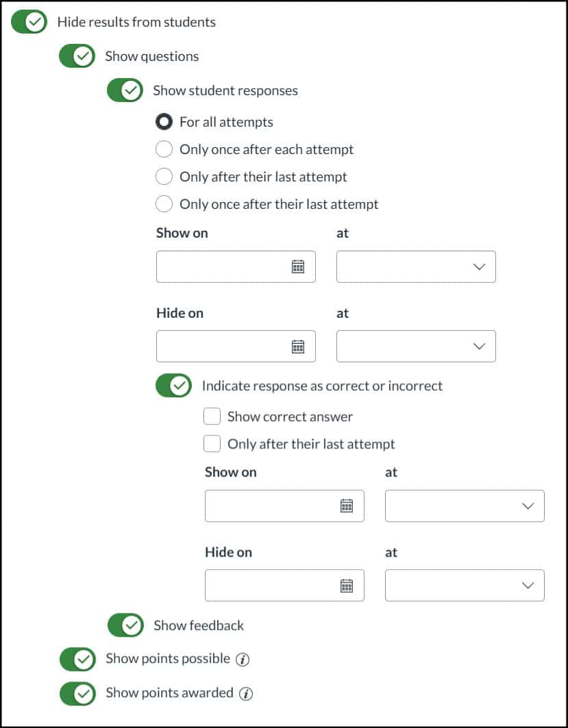The height and width of the screenshot is (728, 568).
Task: Choose "Only once after their last attempt" radio
Action: click(x=164, y=204)
